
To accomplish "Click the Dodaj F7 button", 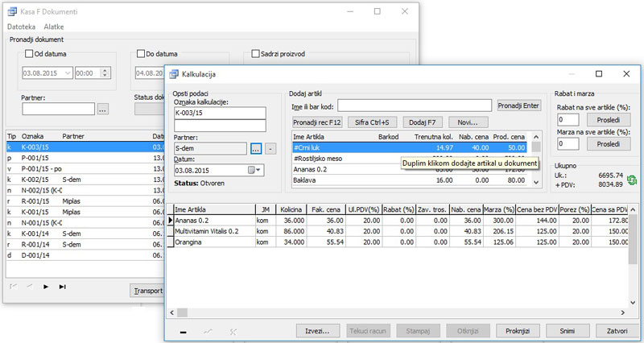I will (422, 122).
